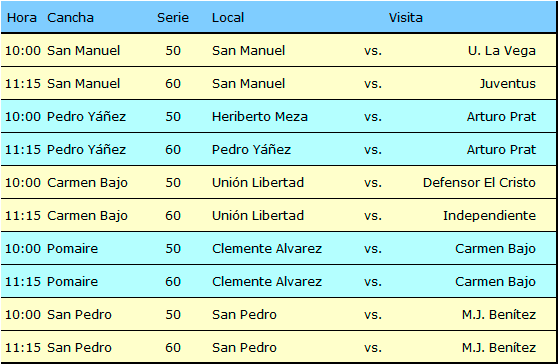Click the Serie column header
Image resolution: width=558 pixels, height=364 pixels.
click(173, 17)
